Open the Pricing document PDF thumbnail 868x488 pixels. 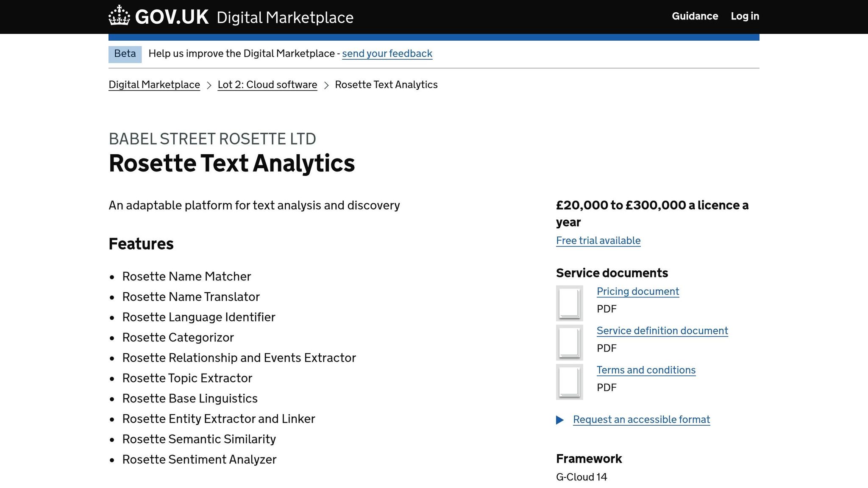point(569,303)
